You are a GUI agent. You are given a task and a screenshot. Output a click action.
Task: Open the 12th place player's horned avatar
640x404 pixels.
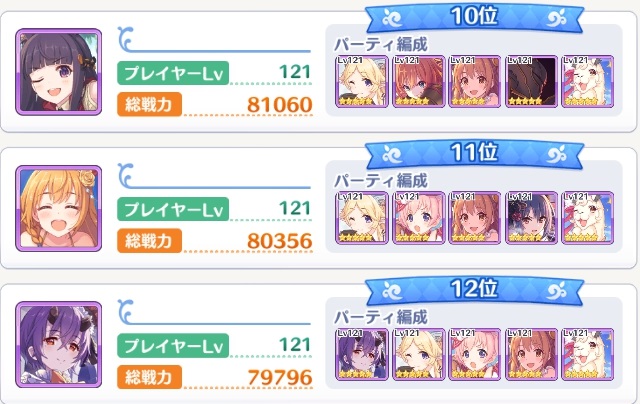(x=58, y=344)
